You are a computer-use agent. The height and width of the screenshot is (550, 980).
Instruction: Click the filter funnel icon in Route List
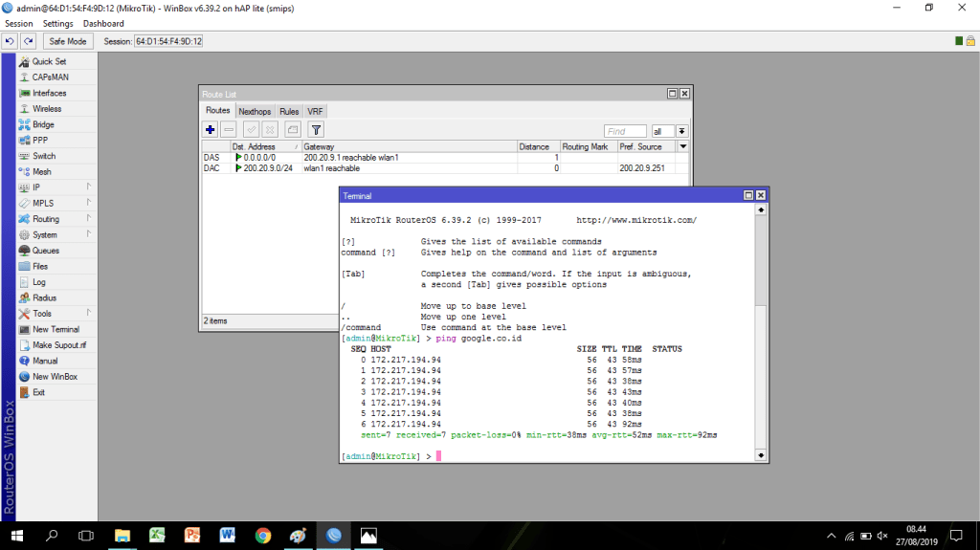pos(316,129)
